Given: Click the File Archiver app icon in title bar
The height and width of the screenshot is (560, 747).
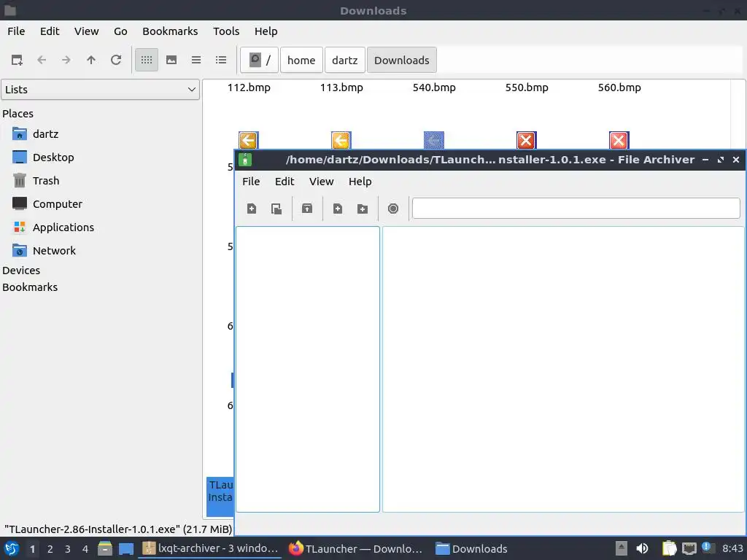Looking at the screenshot, I should coord(245,160).
